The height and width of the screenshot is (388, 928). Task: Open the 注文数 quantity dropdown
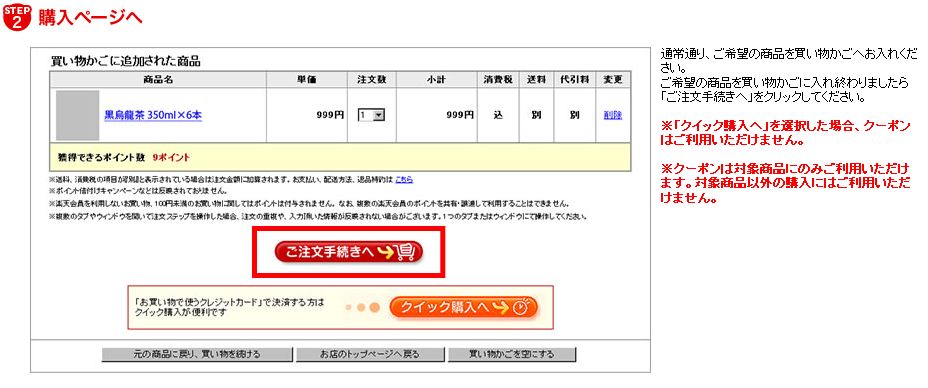coord(371,115)
